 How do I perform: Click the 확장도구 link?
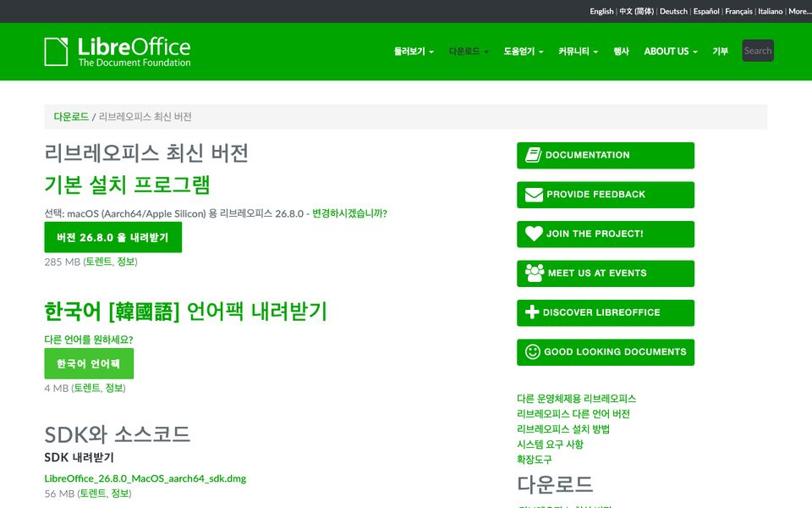(535, 459)
